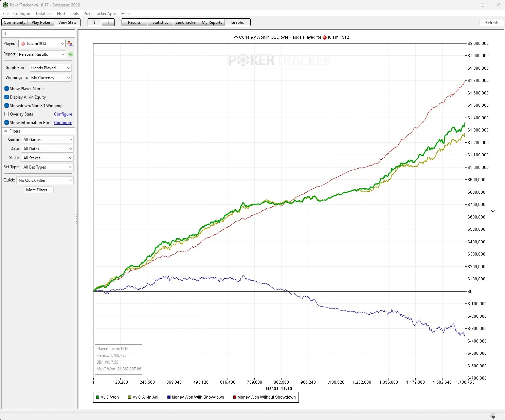Click the 'Hands: 1,708,756' text
Viewport: 505px width, 420px height.
coord(111,355)
